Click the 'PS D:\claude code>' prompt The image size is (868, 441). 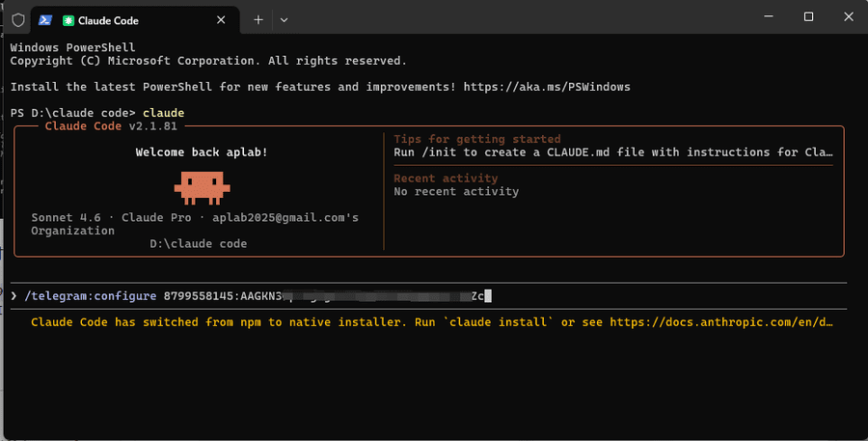coord(72,113)
